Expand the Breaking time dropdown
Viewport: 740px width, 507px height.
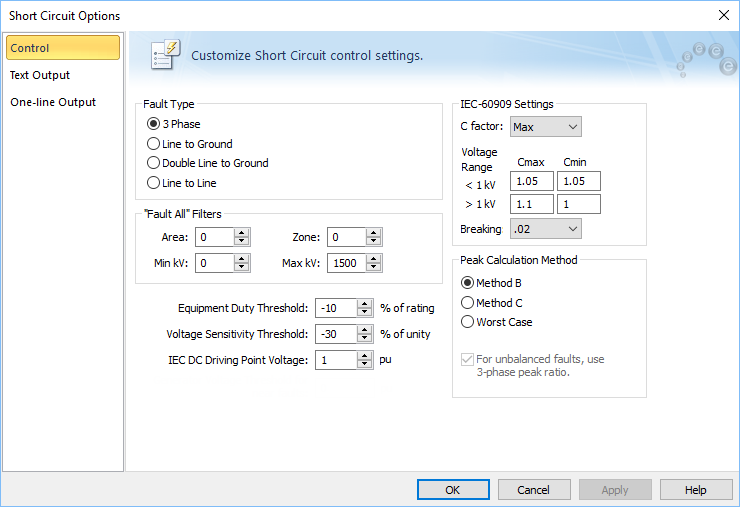click(x=545, y=229)
